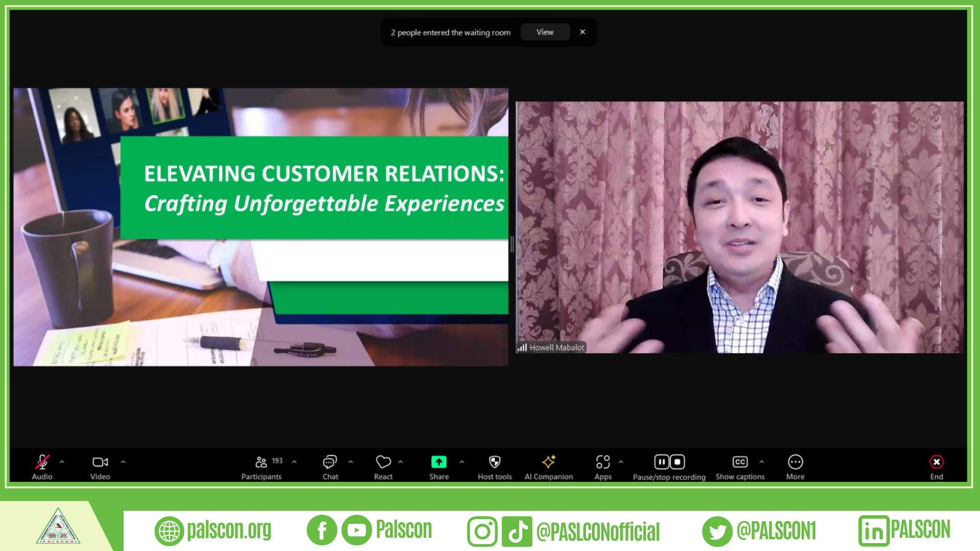This screenshot has height=551, width=980.
Task: Pause the recording
Action: coord(661,462)
